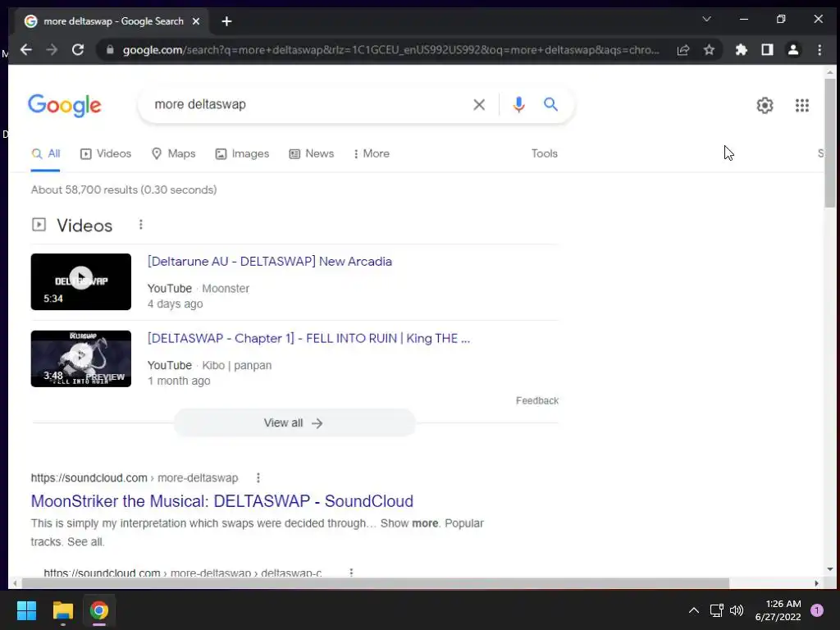Screen dimensions: 840x630
Task: Click the Google logo
Action: coord(64,106)
